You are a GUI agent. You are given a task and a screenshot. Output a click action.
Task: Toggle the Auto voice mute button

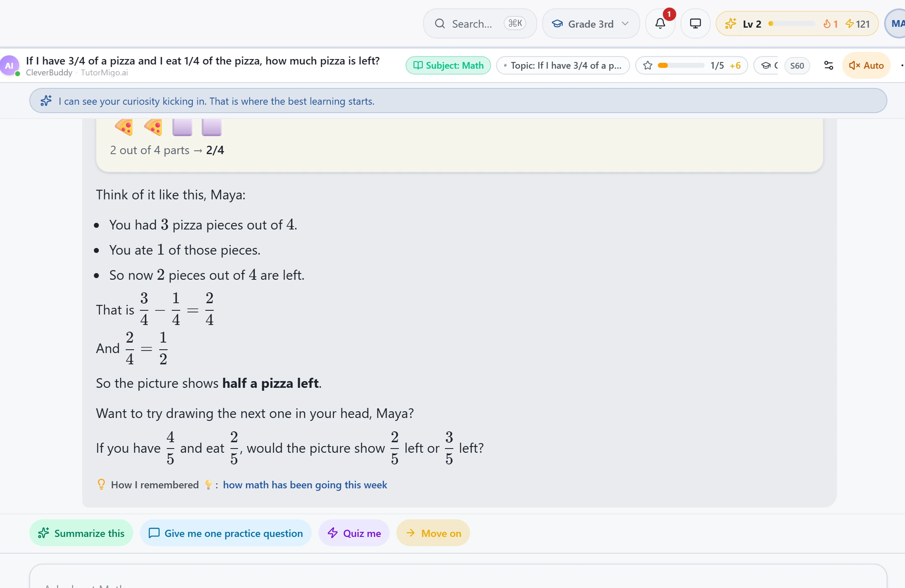[x=866, y=65]
